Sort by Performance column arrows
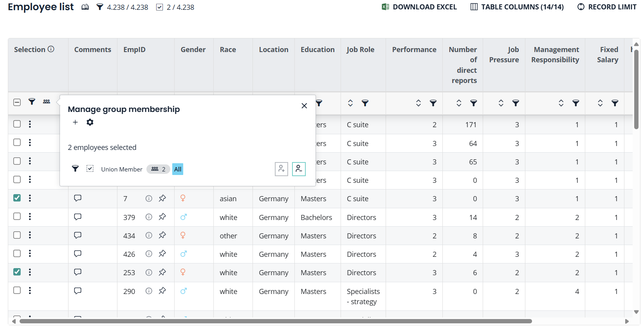 click(418, 103)
